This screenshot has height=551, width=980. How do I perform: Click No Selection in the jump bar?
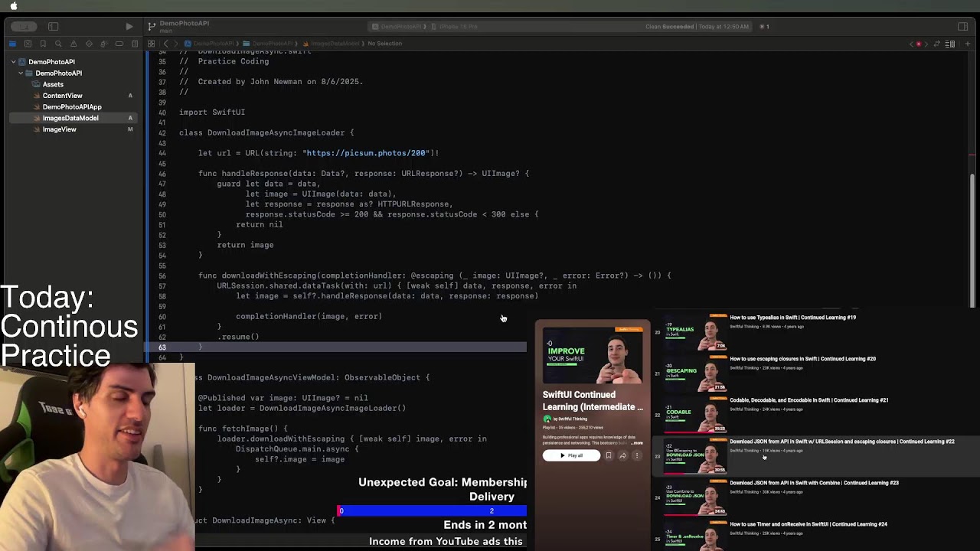(384, 44)
